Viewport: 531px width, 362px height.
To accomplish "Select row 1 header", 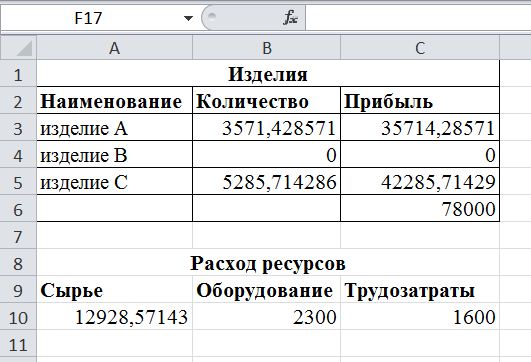I will (18, 74).
